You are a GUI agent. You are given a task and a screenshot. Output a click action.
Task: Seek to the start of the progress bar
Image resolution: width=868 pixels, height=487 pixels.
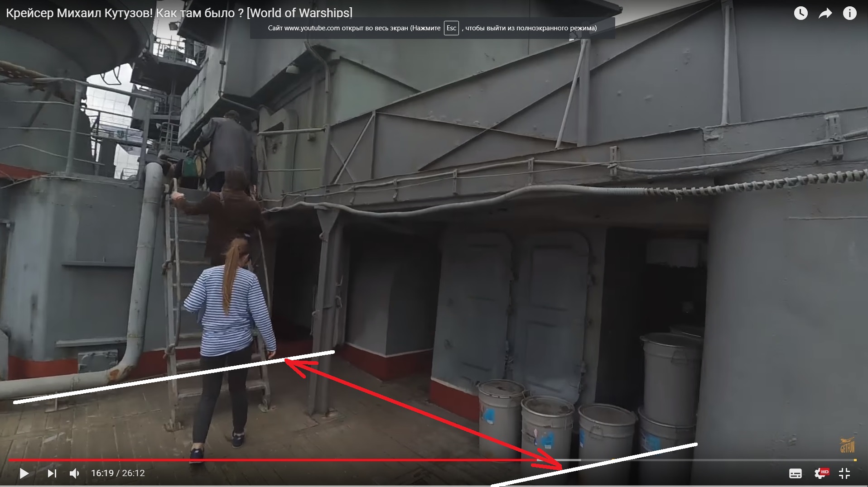tap(10, 460)
